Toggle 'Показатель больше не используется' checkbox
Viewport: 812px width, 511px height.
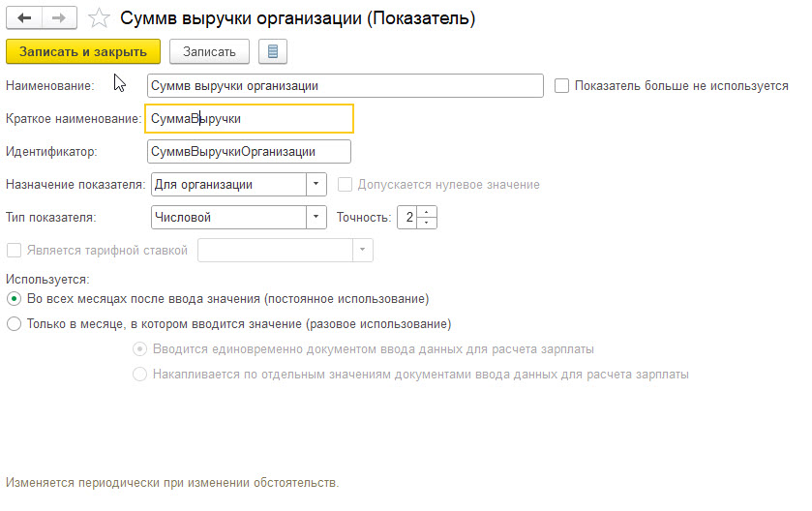point(561,86)
